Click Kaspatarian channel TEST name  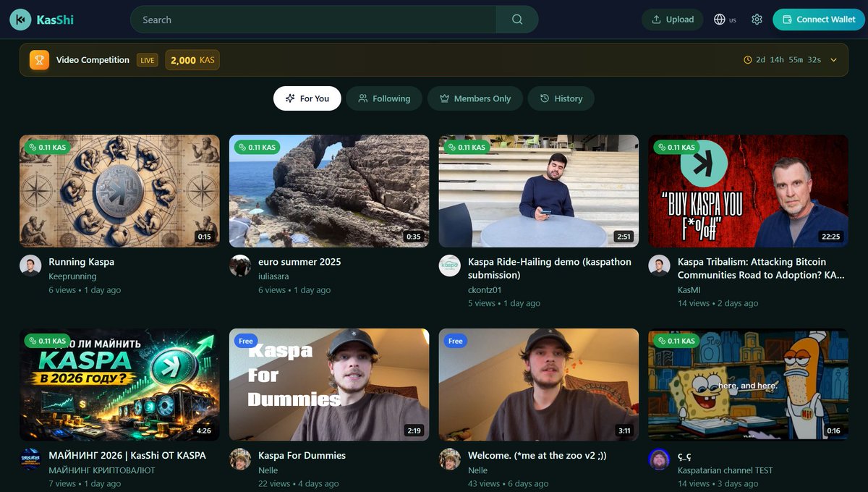click(725, 470)
